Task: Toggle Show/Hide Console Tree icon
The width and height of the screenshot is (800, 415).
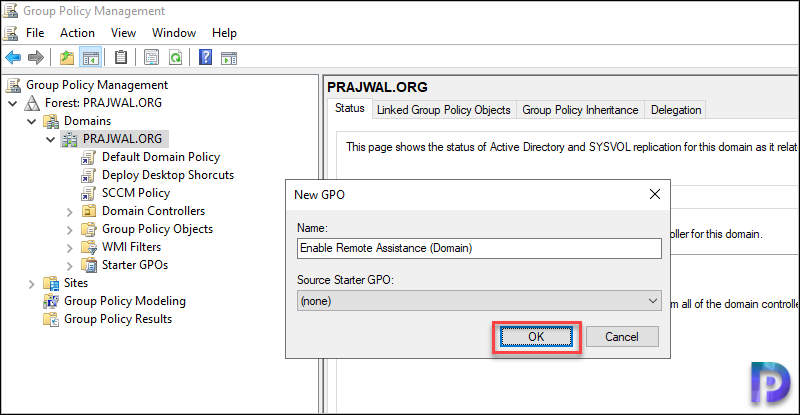Action: 91,58
